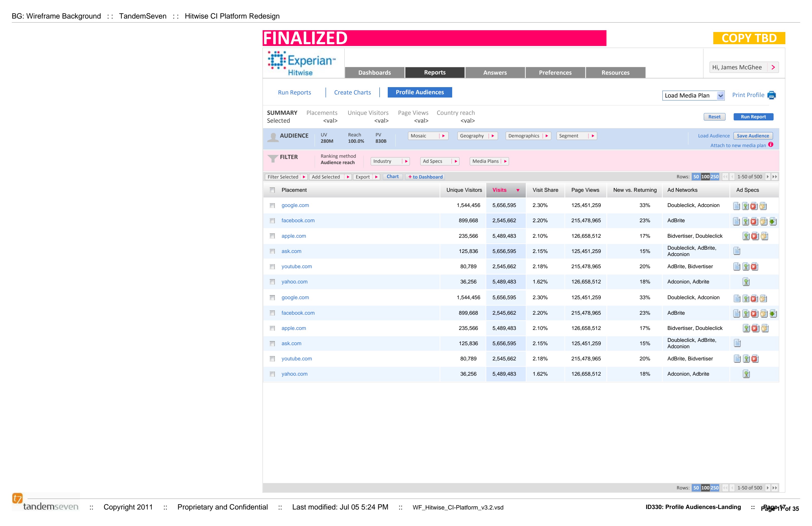Click the rich media ad spec icon in the first apple.com row
The height and width of the screenshot is (526, 812).
coord(765,236)
